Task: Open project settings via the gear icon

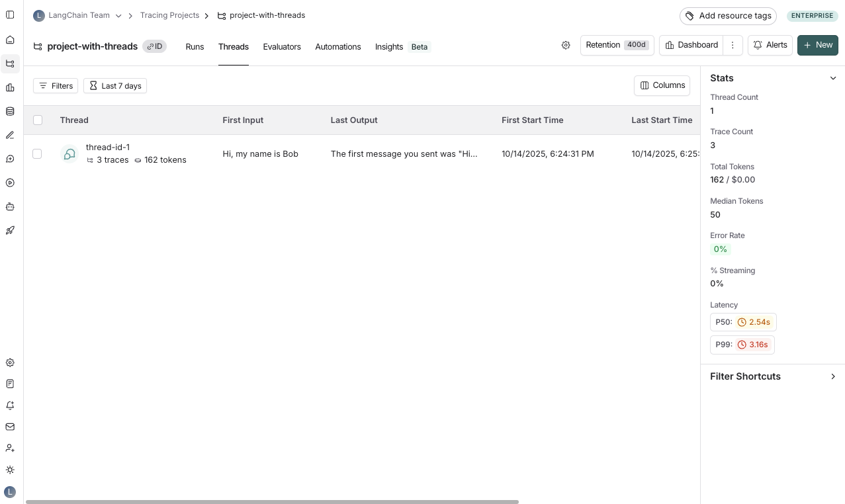Action: tap(566, 45)
